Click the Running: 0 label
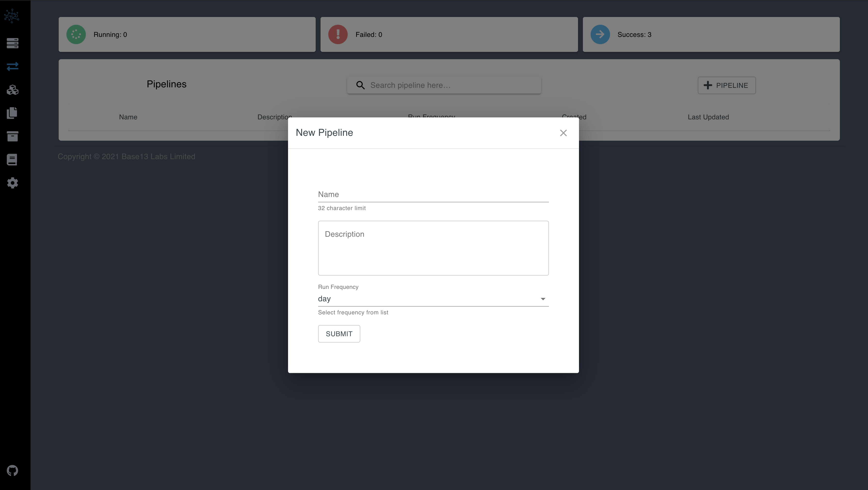Viewport: 868px width, 490px height. 110,35
